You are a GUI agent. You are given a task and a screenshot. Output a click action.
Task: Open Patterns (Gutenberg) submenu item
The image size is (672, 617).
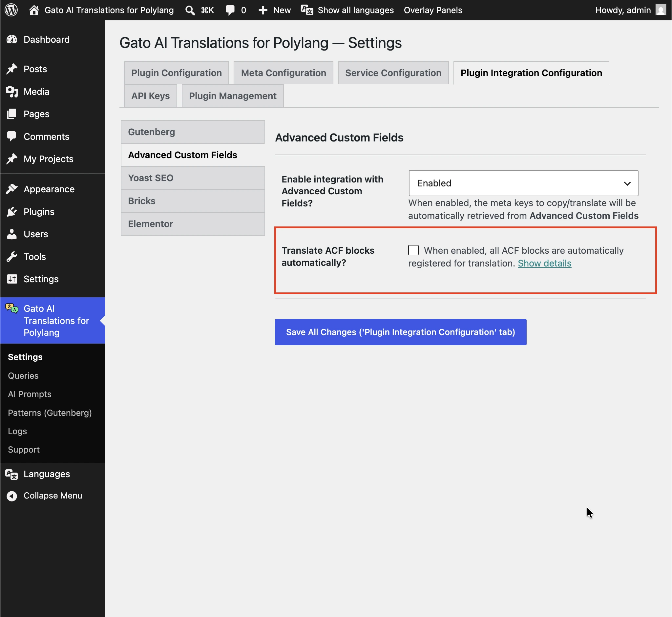[50, 413]
